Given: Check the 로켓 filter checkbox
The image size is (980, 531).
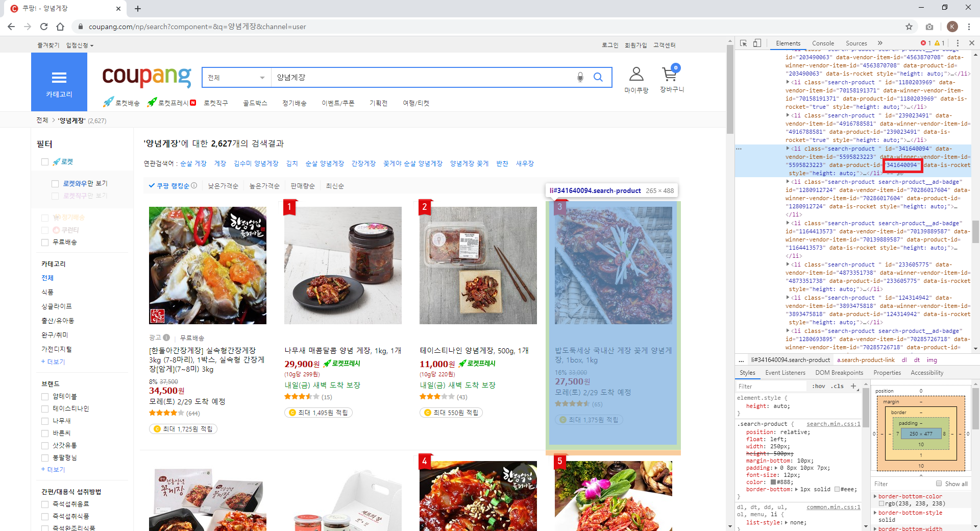Looking at the screenshot, I should click(x=45, y=162).
